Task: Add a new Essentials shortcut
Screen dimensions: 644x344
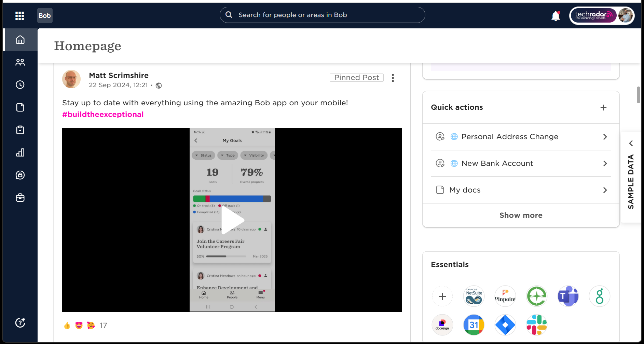Action: click(442, 296)
